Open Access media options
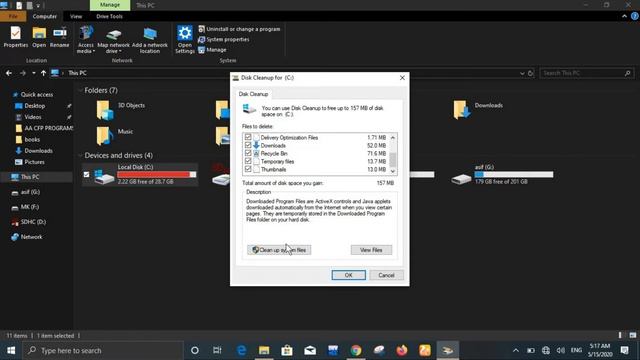The image size is (640, 360). (x=86, y=40)
